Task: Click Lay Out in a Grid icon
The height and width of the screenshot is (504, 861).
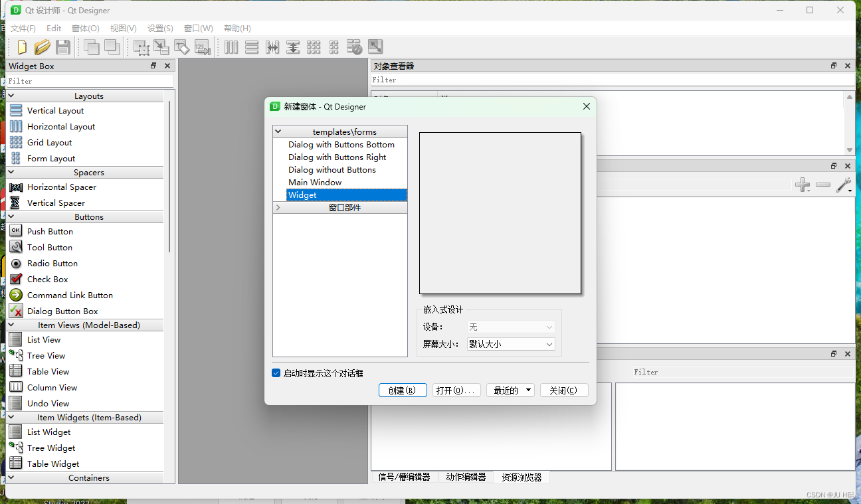Action: point(314,46)
